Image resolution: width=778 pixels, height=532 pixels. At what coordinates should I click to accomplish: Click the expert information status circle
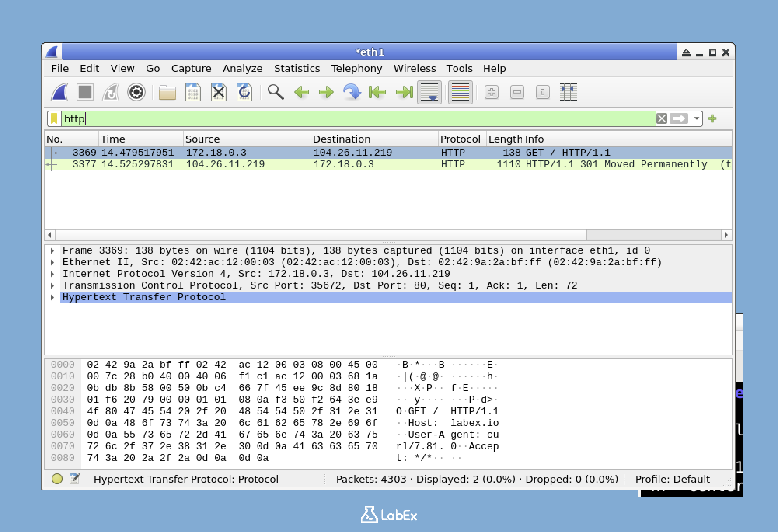click(57, 479)
